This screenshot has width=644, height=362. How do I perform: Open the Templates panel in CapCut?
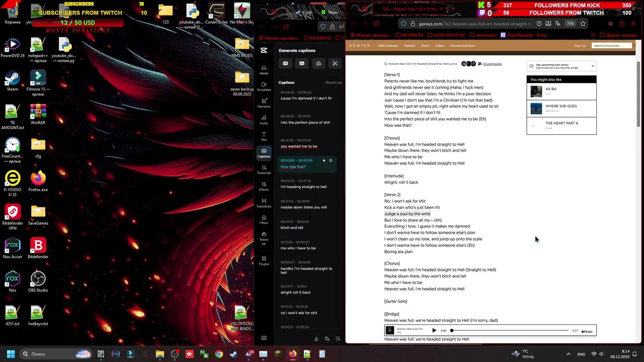tap(264, 86)
